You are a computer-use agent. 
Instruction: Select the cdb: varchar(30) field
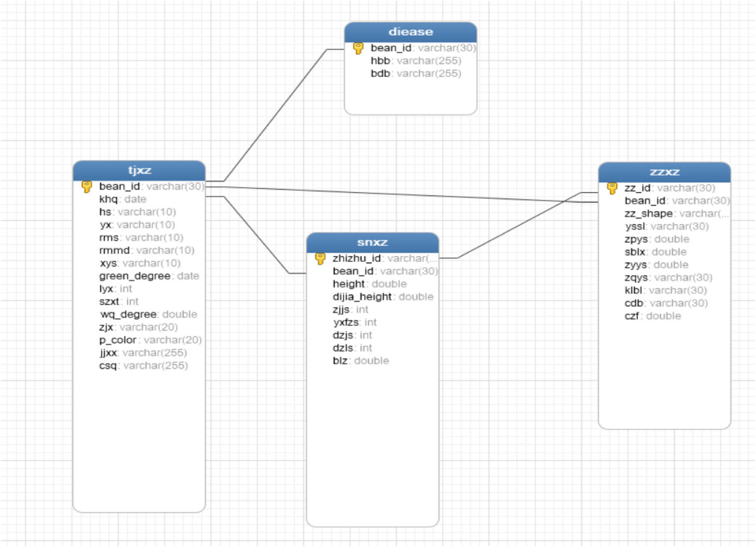[666, 303]
